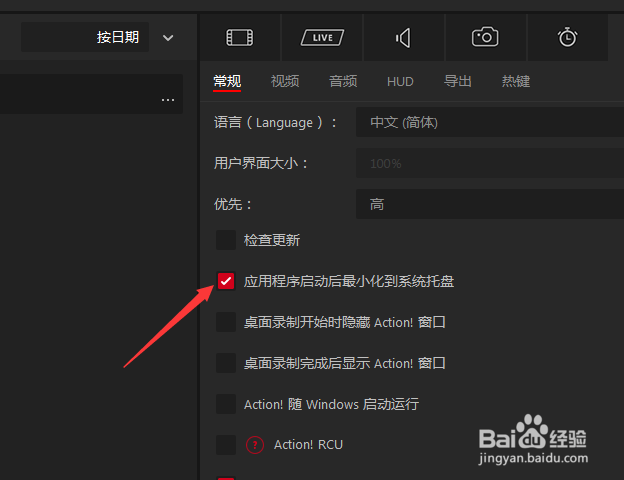Viewport: 624px width, 480px height.
Task: Open the benchmark stopwatch icon
Action: (x=567, y=37)
